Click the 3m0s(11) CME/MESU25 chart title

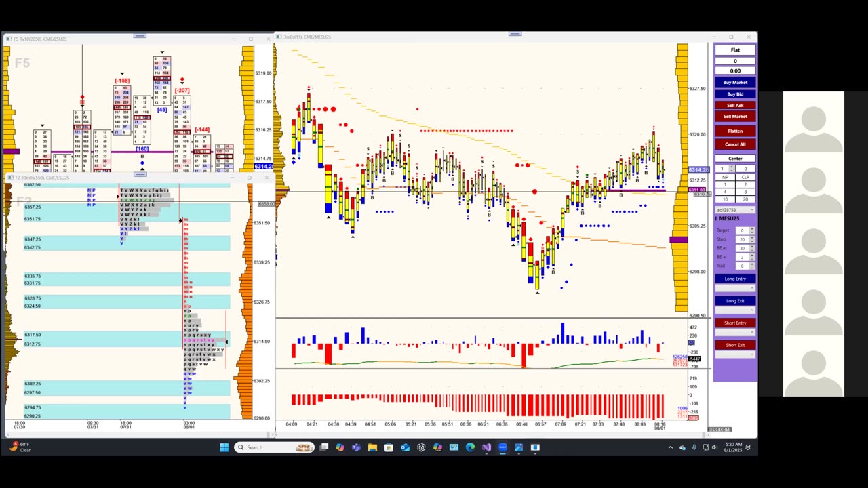click(308, 37)
